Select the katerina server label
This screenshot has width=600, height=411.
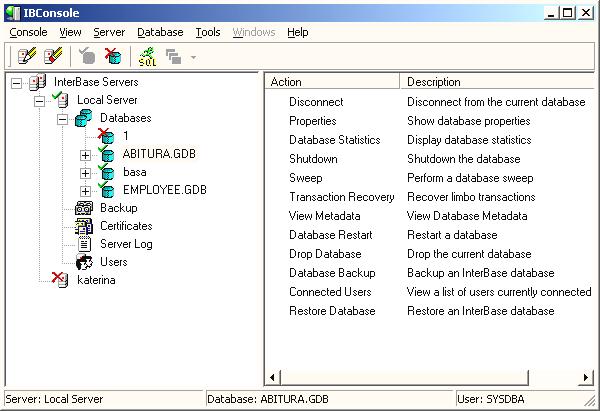pyautogui.click(x=96, y=280)
